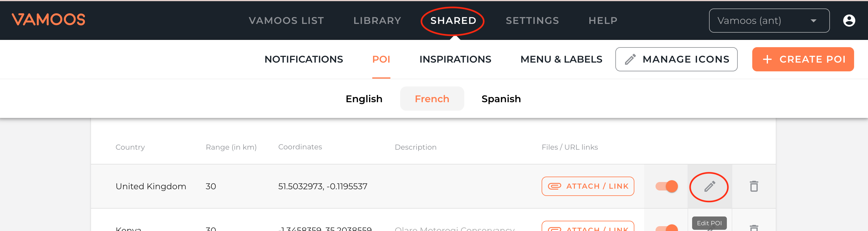Sort by the Country column header

pyautogui.click(x=130, y=147)
